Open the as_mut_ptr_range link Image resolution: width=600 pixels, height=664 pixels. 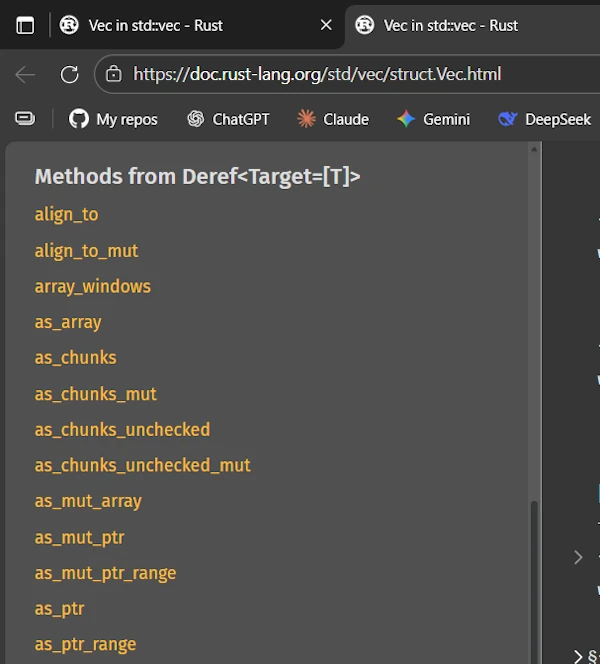[105, 573]
